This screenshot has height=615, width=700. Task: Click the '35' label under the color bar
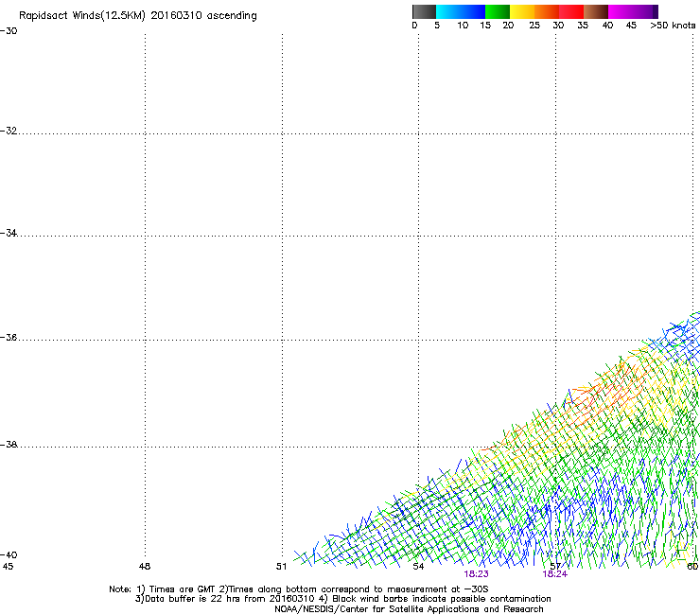tap(583, 26)
